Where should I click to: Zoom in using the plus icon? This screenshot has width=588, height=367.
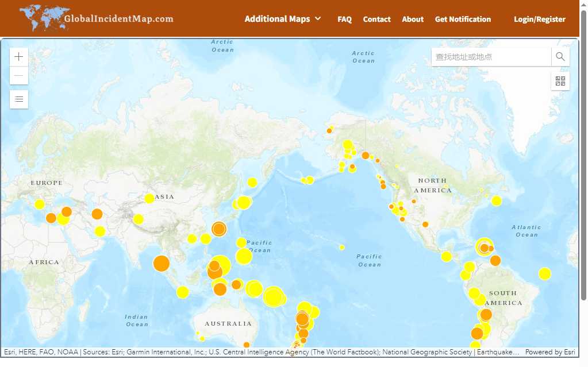pos(18,56)
